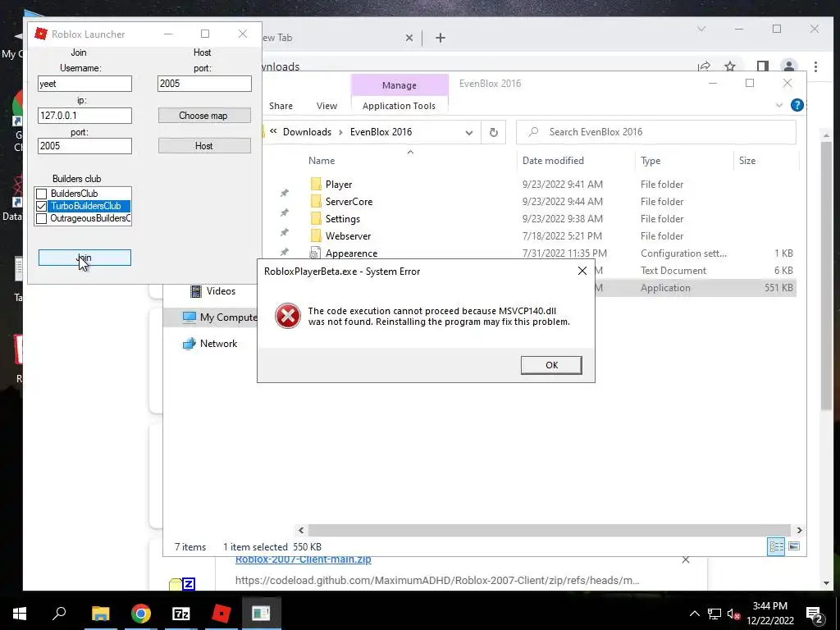Open the address bar history dropdown
This screenshot has height=630, width=840.
pos(468,132)
